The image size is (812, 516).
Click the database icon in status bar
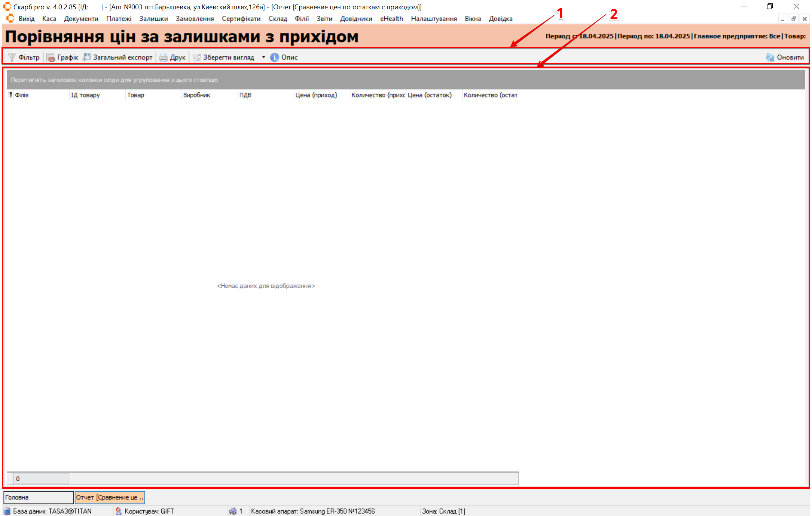pos(7,511)
